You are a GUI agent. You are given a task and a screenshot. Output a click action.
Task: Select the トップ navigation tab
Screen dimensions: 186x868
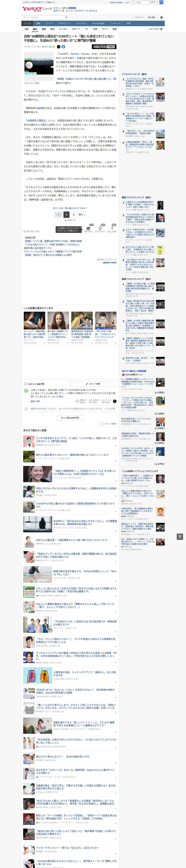click(27, 23)
